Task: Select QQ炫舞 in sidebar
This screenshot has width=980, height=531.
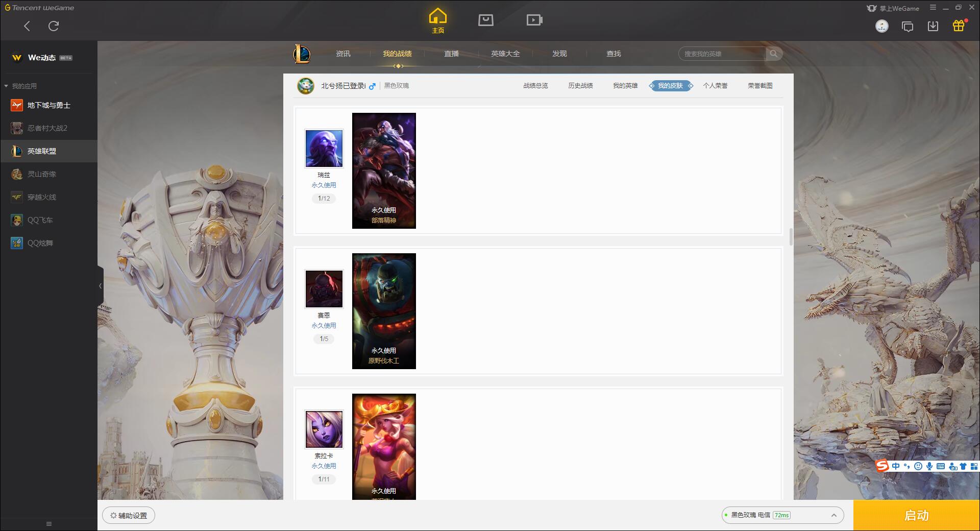Action: 48,243
